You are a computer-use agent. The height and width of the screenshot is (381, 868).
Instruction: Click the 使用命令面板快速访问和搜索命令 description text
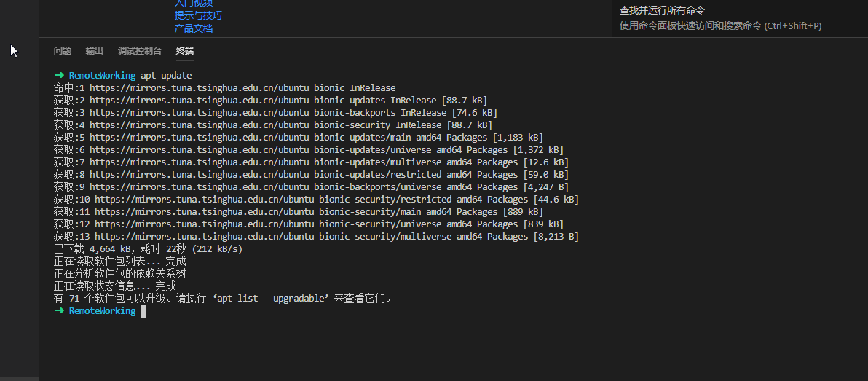pyautogui.click(x=720, y=26)
